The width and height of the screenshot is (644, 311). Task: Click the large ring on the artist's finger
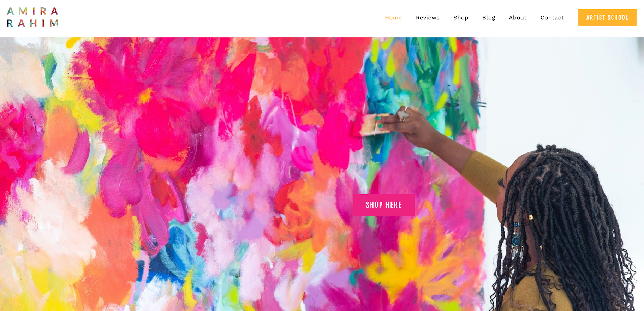(x=402, y=114)
